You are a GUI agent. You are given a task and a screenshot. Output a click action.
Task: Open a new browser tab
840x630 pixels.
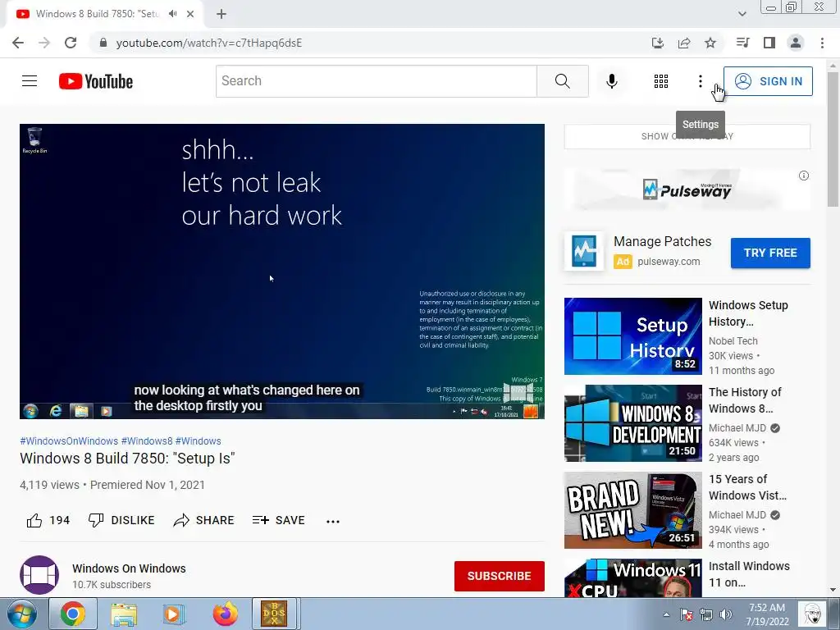coord(221,14)
